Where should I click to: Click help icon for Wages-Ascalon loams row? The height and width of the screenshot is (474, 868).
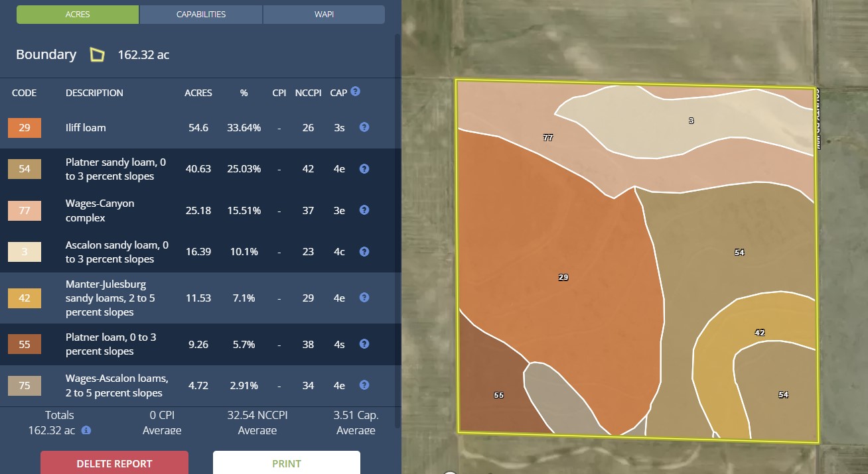[364, 385]
